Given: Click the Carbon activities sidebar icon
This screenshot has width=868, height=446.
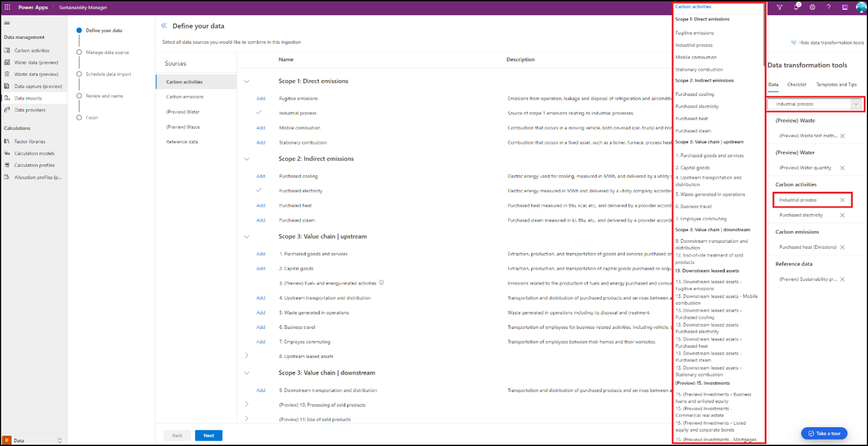Looking at the screenshot, I should pos(7,50).
